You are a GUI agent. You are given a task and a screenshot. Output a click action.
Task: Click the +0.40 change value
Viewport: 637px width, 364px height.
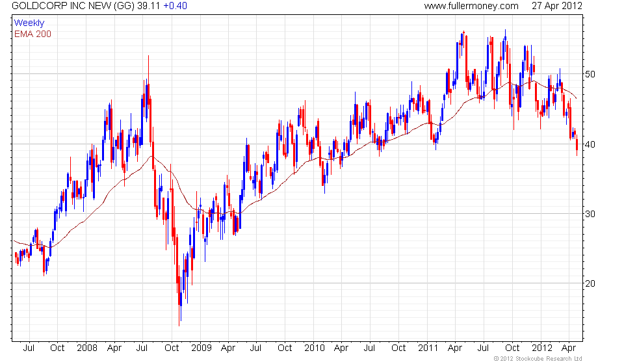point(175,6)
